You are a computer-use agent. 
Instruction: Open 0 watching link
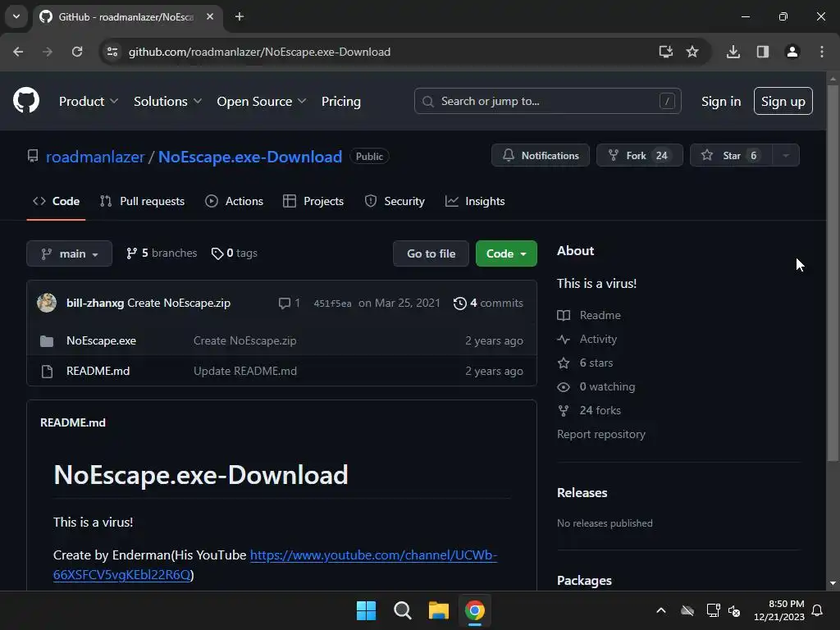pyautogui.click(x=607, y=387)
